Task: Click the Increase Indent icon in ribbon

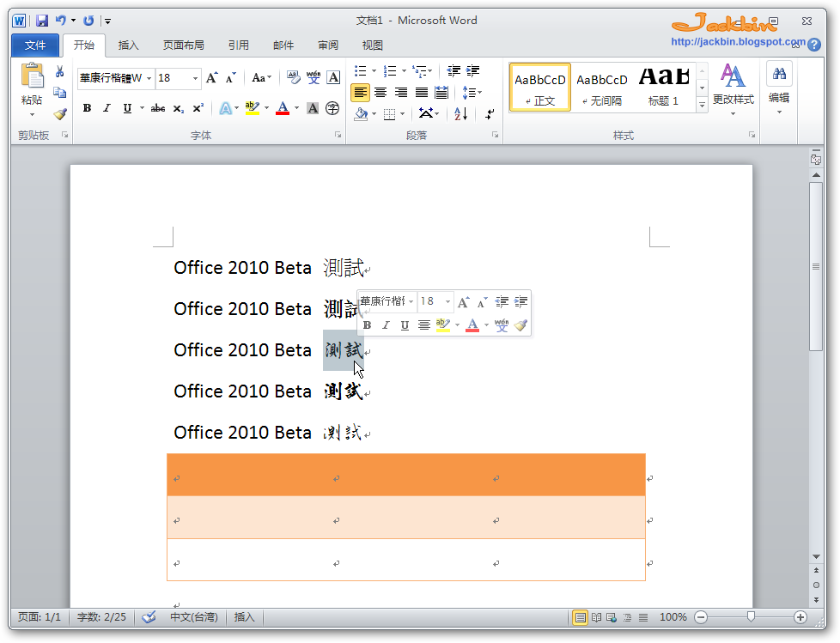Action: [x=473, y=70]
